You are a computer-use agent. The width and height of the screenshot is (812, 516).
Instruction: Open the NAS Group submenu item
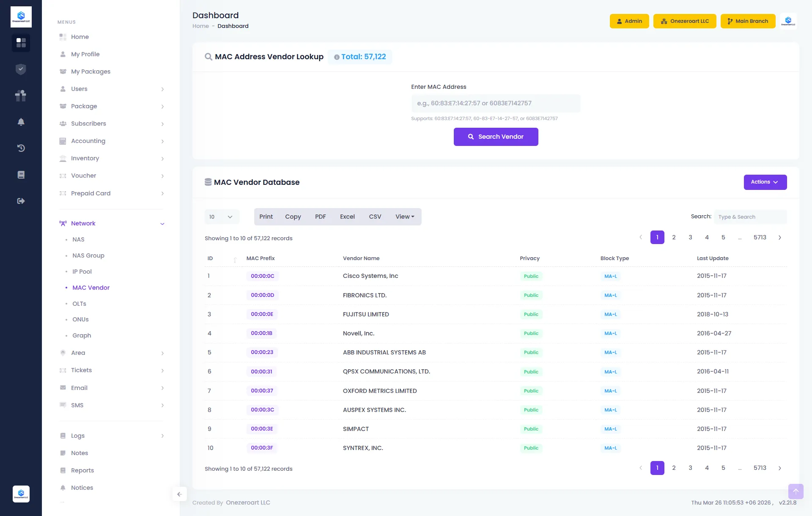coord(88,255)
